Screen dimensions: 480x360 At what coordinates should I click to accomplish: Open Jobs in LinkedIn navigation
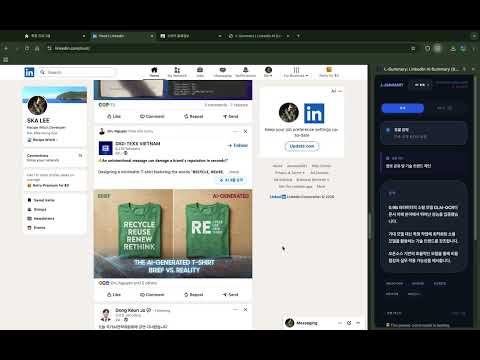200,72
